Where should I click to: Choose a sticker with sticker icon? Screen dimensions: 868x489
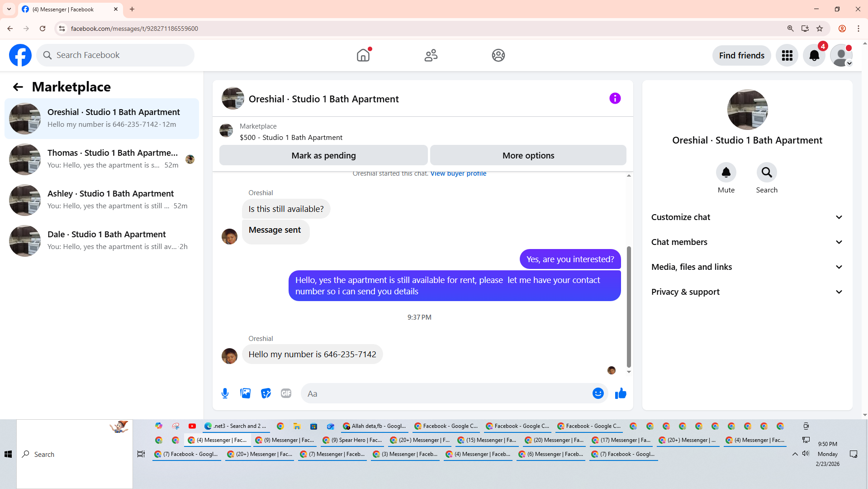(x=266, y=393)
